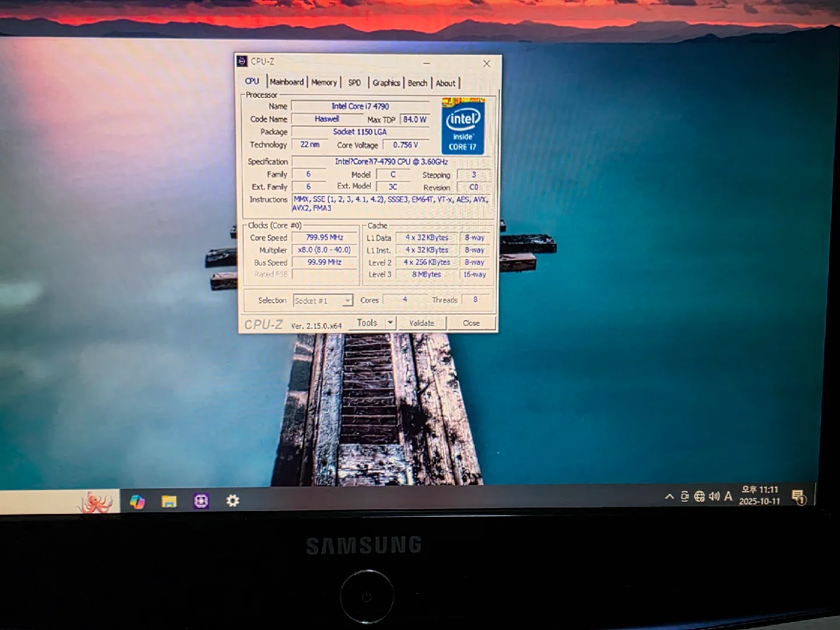Show hidden system tray icons chevron
Image resolution: width=840 pixels, height=630 pixels.
(x=669, y=496)
